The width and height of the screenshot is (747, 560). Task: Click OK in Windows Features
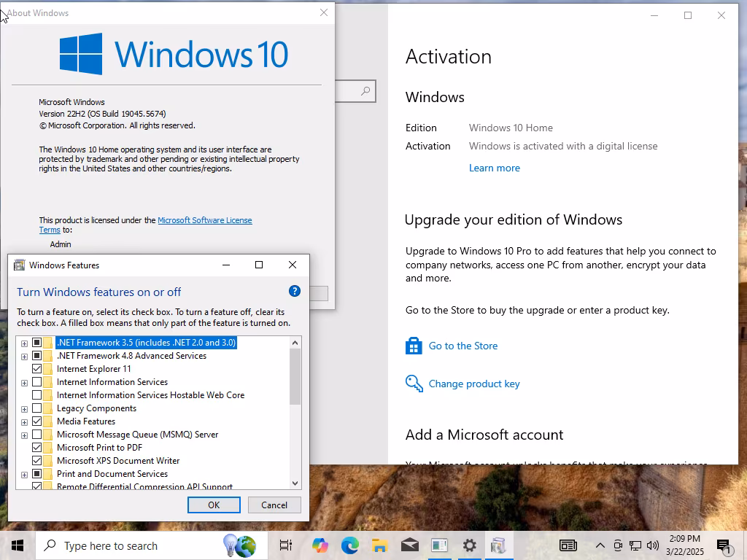click(x=214, y=505)
